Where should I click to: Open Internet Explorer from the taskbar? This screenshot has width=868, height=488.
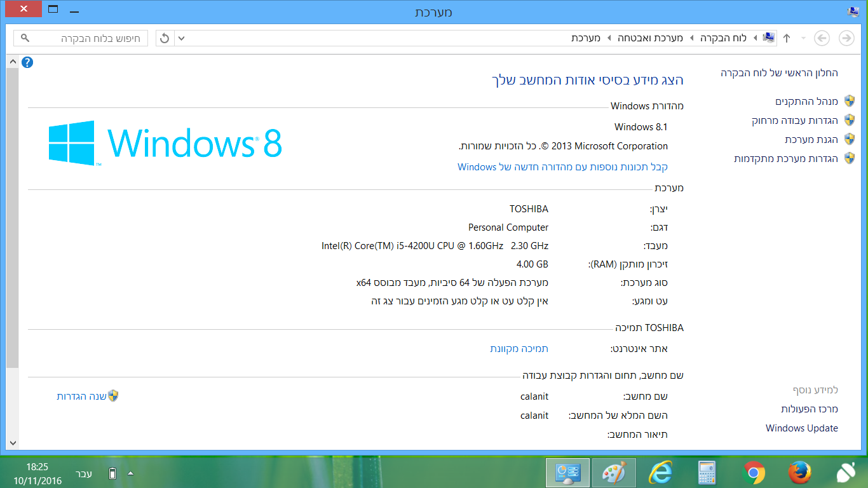point(660,473)
